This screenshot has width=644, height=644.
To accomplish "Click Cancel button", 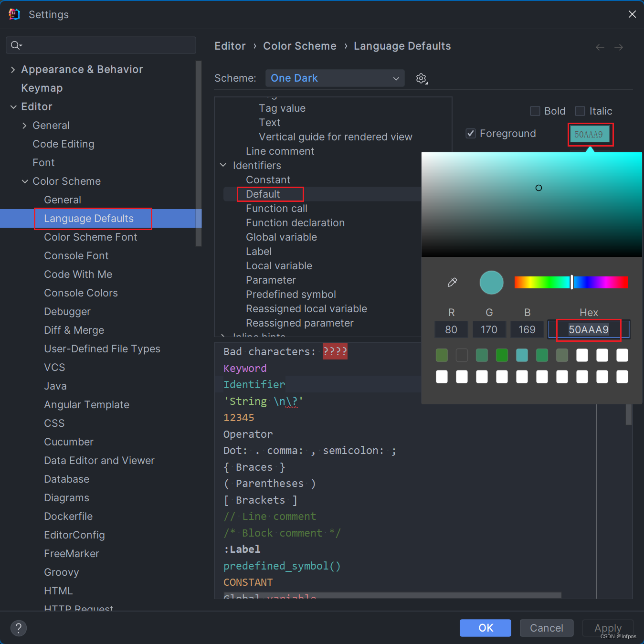I will tap(547, 628).
